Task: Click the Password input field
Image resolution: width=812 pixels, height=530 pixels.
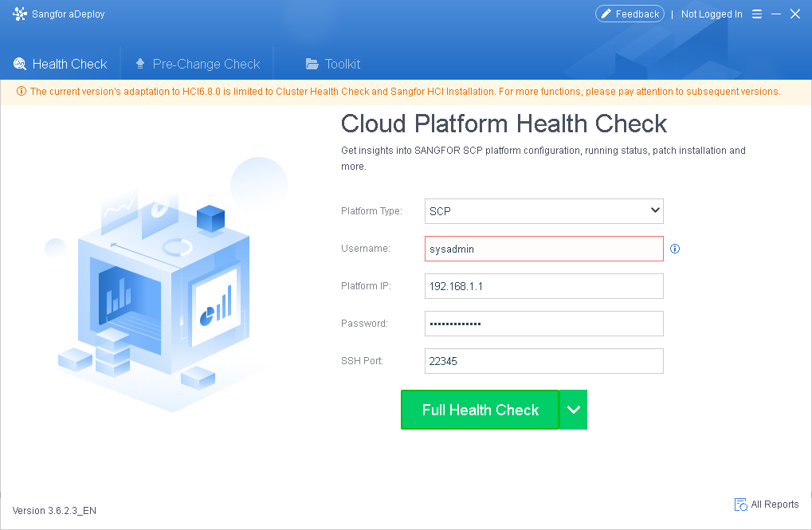Action: click(543, 324)
